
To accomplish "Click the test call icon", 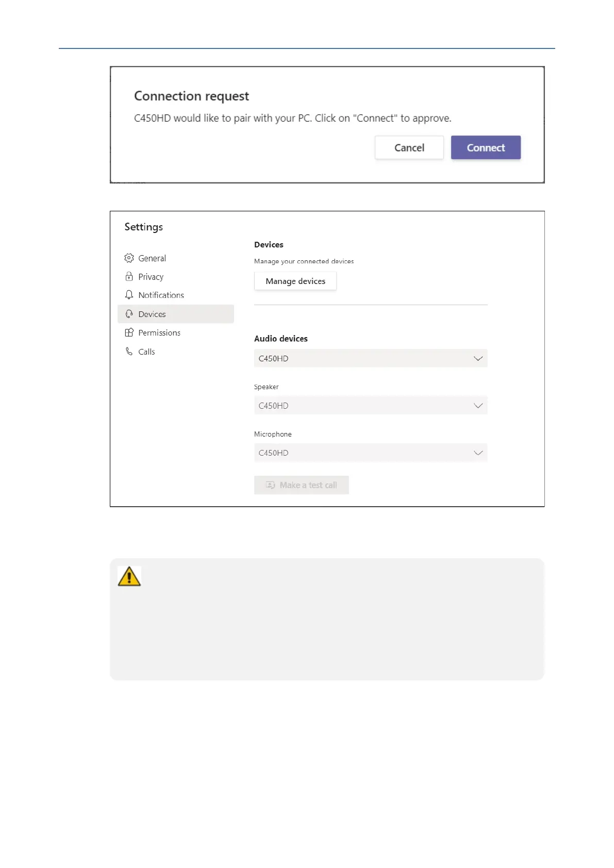I will (270, 485).
